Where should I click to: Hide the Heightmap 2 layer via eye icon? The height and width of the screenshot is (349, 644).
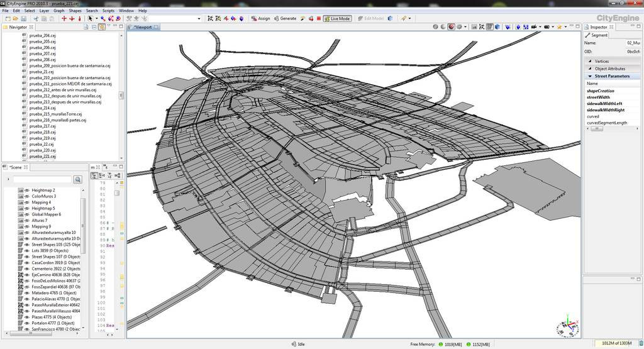(27, 190)
